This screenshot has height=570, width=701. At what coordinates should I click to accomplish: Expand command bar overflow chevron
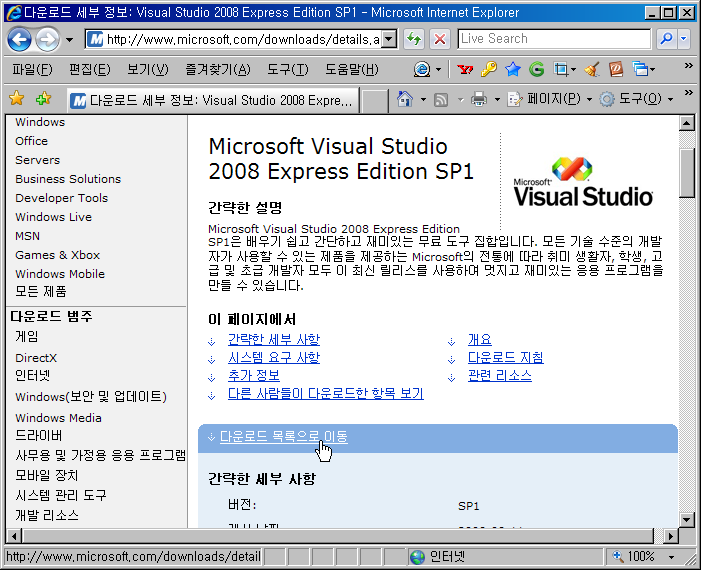[x=688, y=93]
